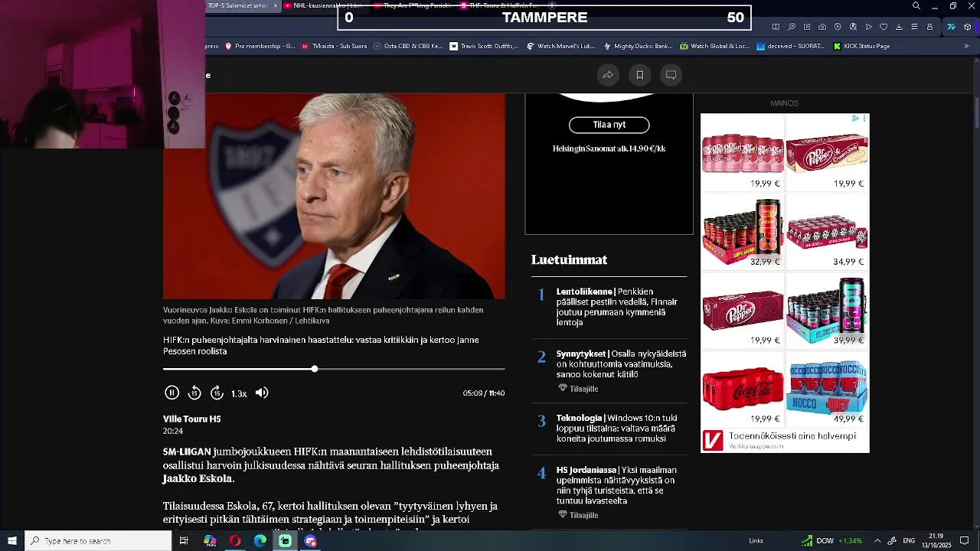Focus the Type here to search box
The width and height of the screenshot is (980, 551).
point(98,541)
